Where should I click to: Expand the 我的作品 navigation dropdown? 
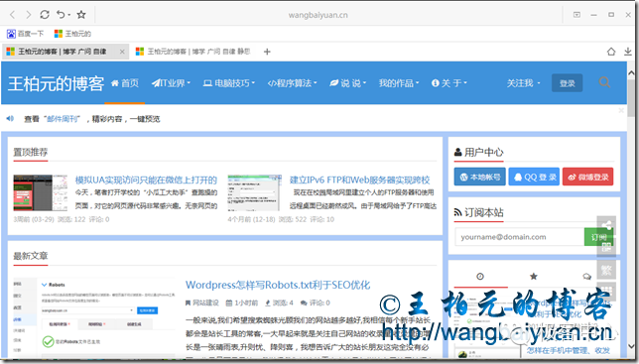(399, 83)
